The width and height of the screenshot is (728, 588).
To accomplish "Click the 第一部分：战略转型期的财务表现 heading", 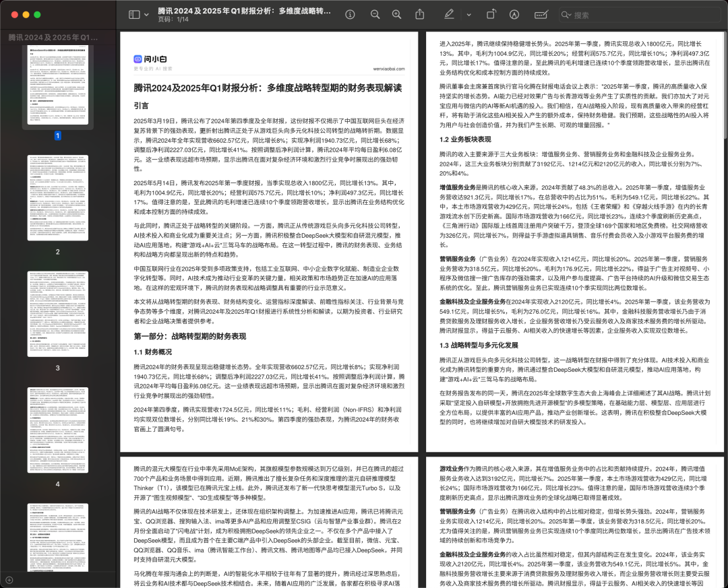I will pyautogui.click(x=190, y=337).
